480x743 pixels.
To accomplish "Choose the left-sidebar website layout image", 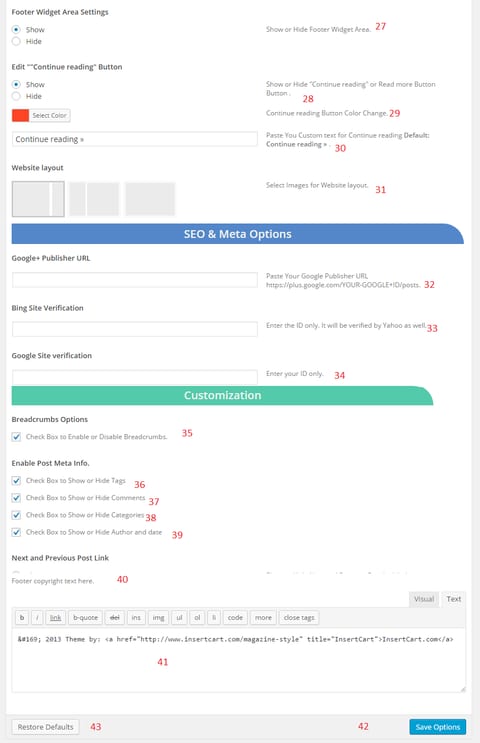I will tap(94, 199).
